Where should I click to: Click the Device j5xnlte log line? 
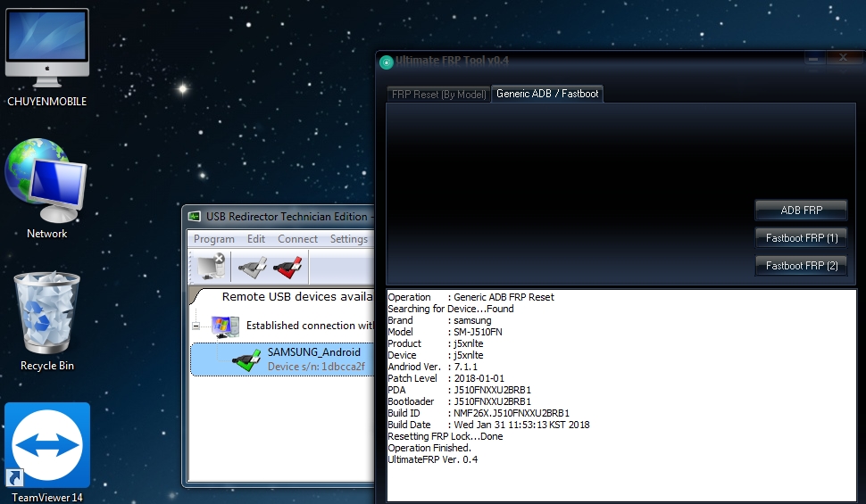435,355
